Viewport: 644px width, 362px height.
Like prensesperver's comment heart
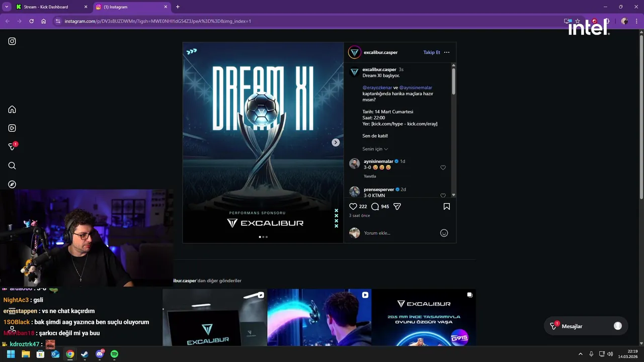pyautogui.click(x=443, y=196)
